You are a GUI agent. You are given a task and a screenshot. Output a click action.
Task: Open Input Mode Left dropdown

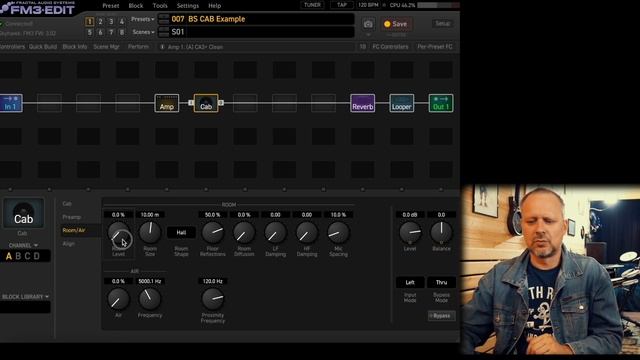click(x=410, y=282)
